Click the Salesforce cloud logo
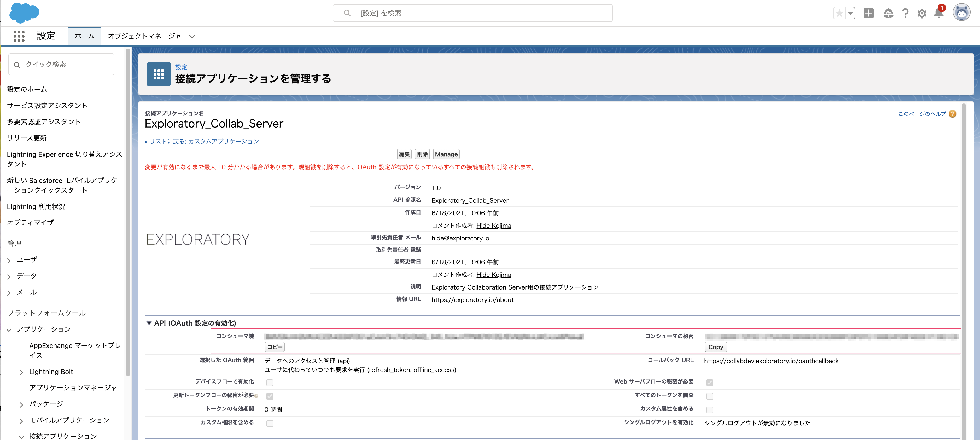This screenshot has width=980, height=440. click(x=24, y=13)
